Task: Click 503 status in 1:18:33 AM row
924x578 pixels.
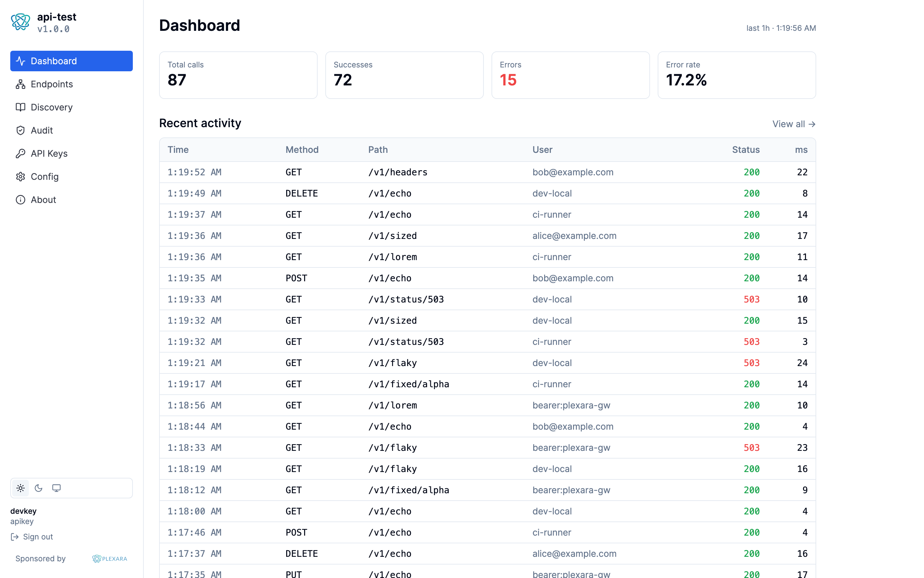Action: (751, 448)
